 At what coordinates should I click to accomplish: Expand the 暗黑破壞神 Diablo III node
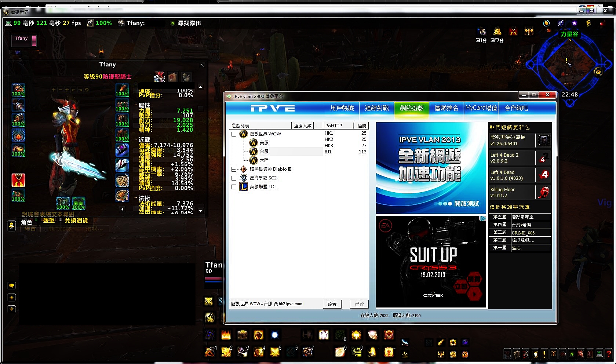[x=234, y=169]
